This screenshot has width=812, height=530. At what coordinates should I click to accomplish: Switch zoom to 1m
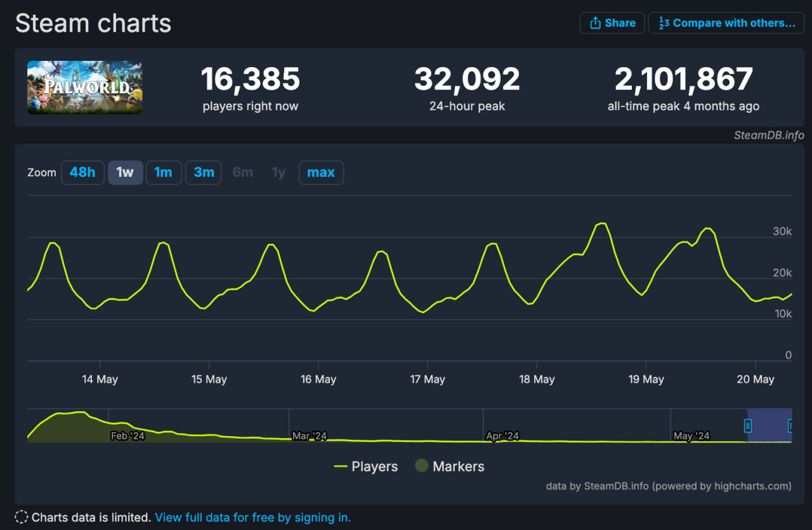pyautogui.click(x=164, y=172)
